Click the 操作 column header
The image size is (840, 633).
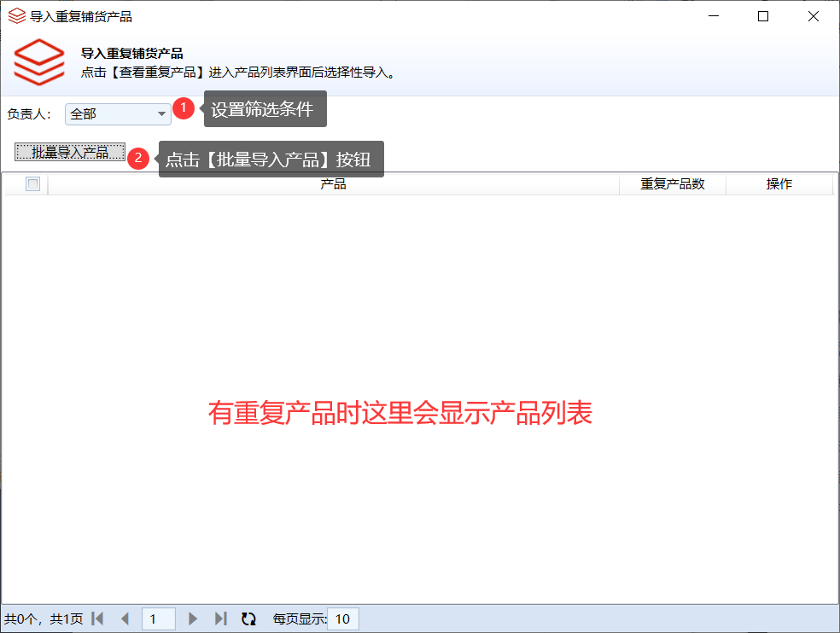(x=779, y=184)
